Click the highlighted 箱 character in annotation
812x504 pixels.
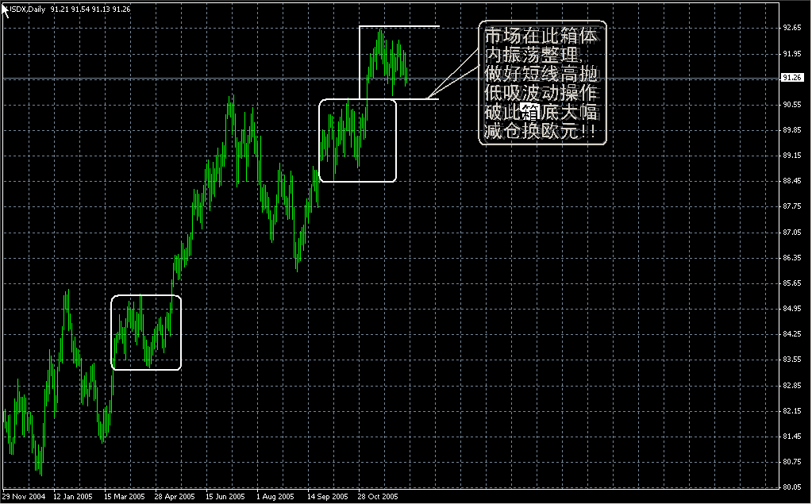click(529, 112)
